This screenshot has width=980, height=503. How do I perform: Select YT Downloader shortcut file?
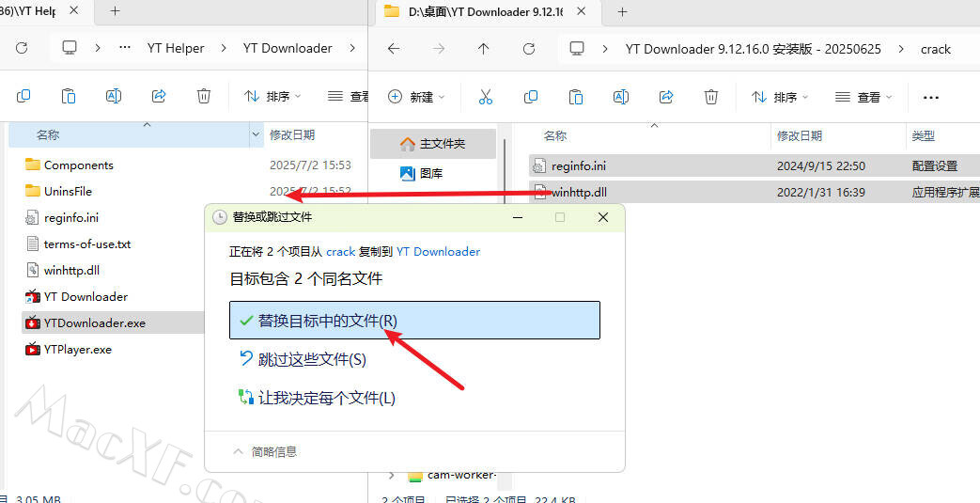pos(86,296)
